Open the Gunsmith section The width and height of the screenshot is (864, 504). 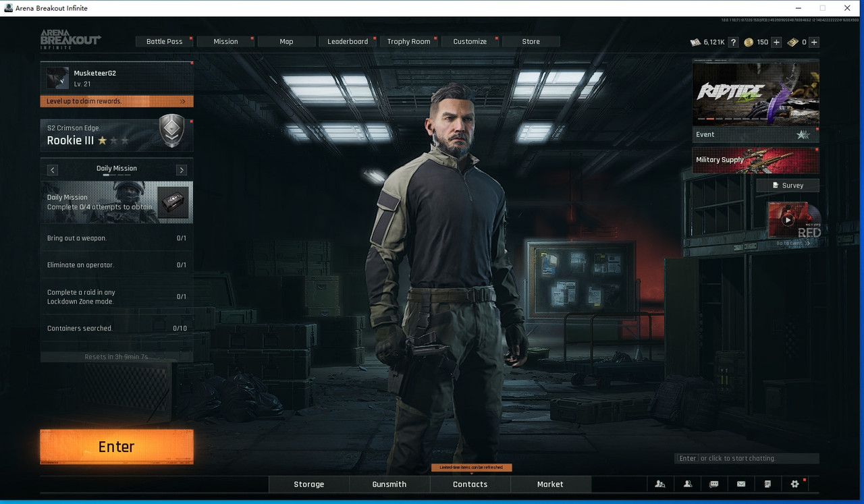point(389,484)
